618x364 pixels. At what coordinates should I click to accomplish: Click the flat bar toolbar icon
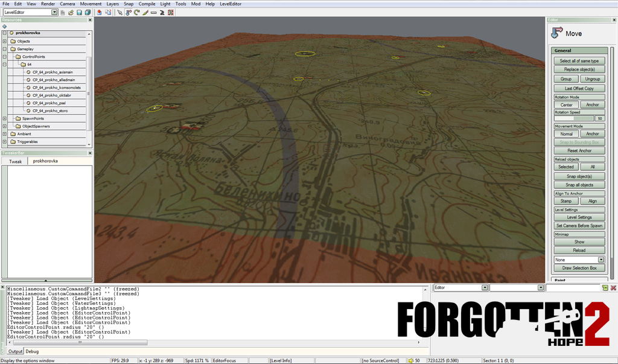point(154,13)
